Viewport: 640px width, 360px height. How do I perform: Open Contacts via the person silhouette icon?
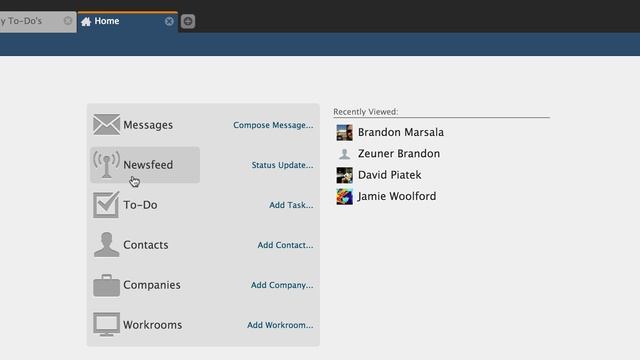point(106,244)
